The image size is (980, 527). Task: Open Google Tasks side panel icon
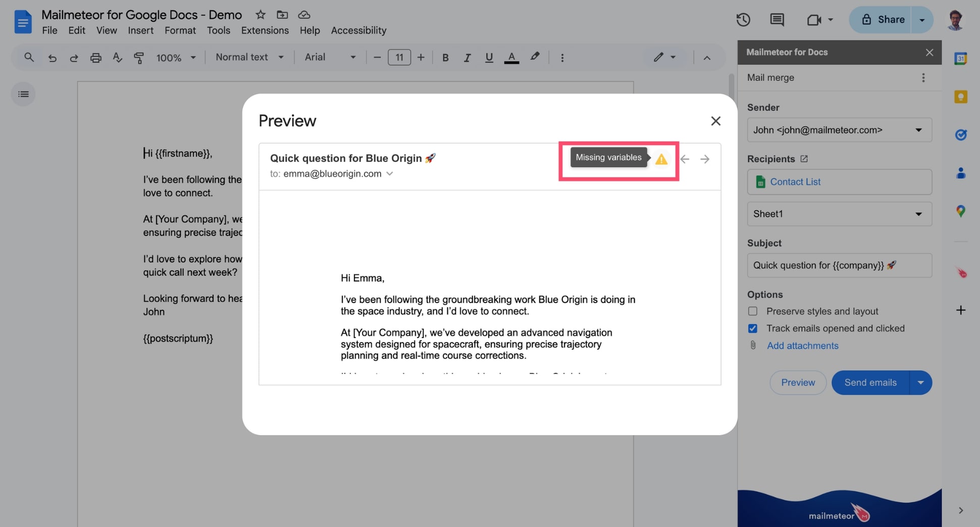point(961,135)
